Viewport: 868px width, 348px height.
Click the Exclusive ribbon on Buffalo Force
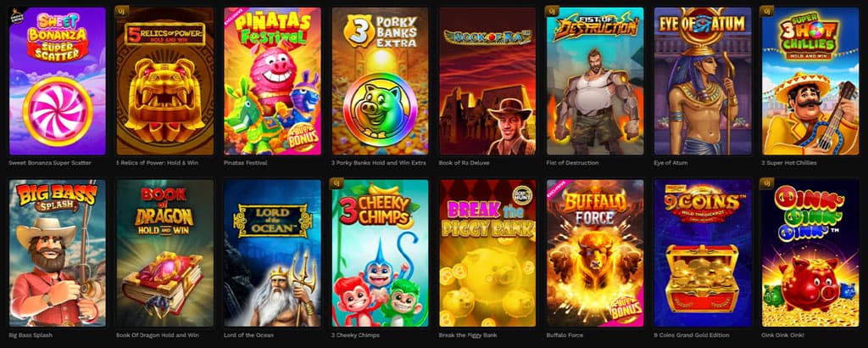click(555, 189)
